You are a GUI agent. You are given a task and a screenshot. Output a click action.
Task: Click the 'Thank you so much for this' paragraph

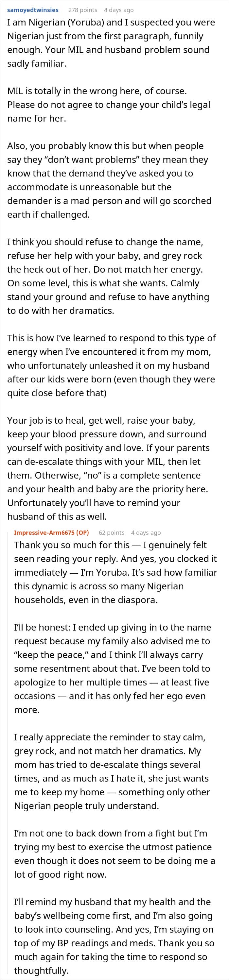(x=114, y=572)
